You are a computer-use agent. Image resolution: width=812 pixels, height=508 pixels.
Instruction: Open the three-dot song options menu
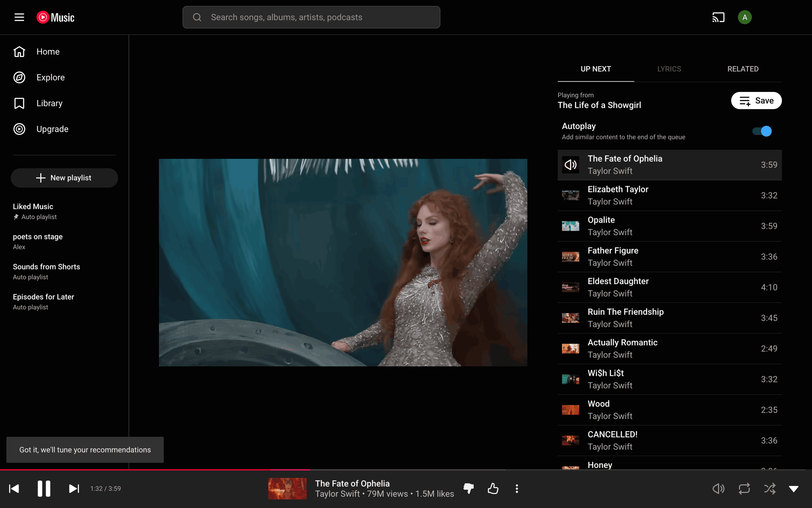(517, 489)
